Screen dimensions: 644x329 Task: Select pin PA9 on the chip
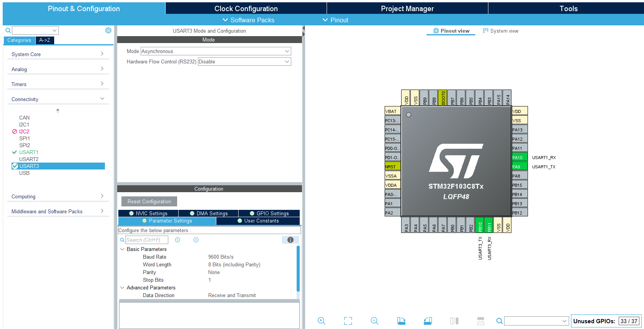(520, 166)
